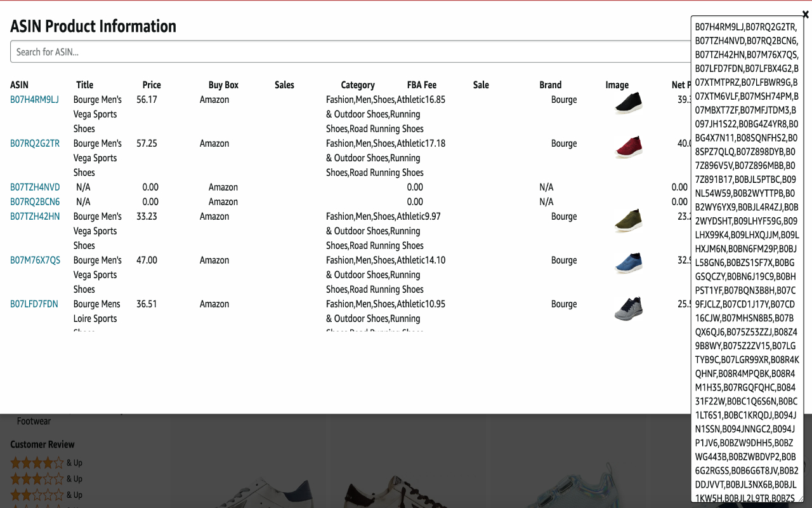Close the ASIN Product Information overlay
812x508 pixels.
[805, 14]
